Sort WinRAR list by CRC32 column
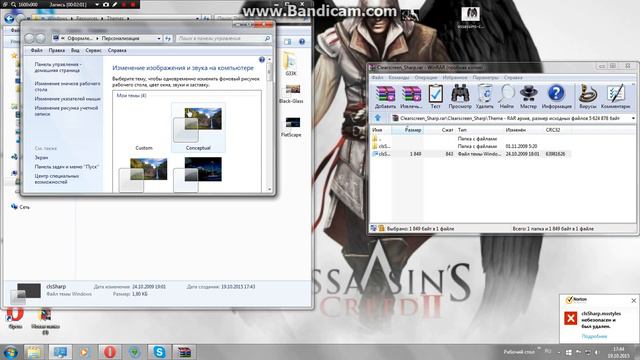 coord(557,130)
